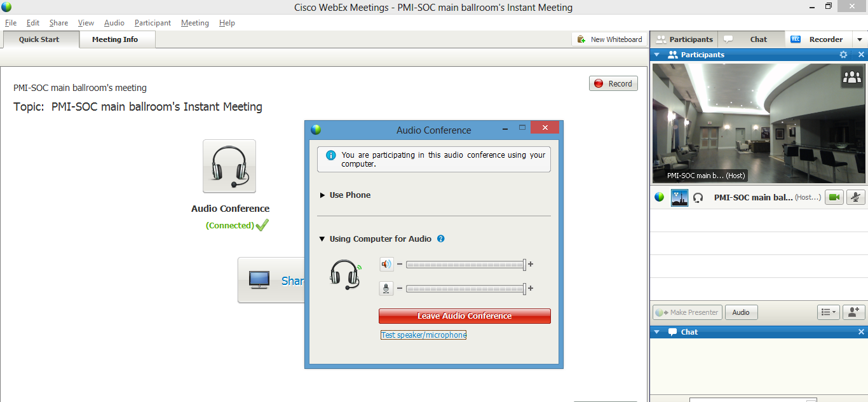
Task: Click the microphone icon beside the slider
Action: [386, 288]
